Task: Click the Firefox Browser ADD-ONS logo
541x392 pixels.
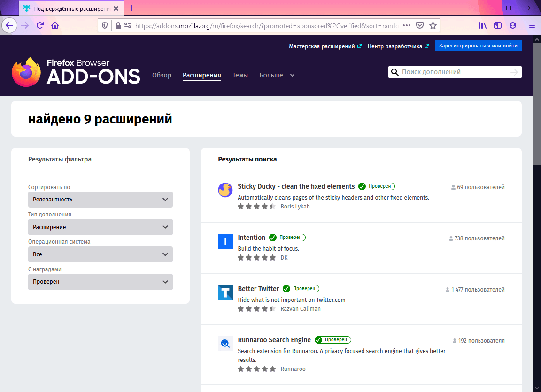Action: (76, 72)
